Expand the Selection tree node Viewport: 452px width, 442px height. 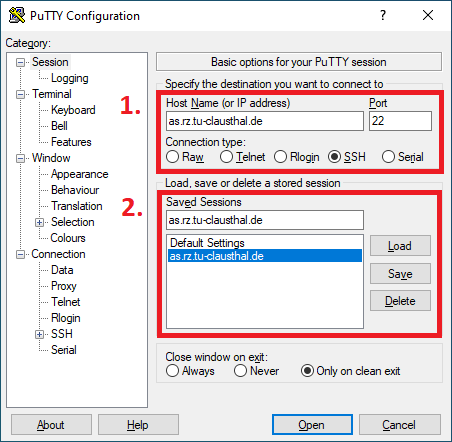click(x=39, y=222)
